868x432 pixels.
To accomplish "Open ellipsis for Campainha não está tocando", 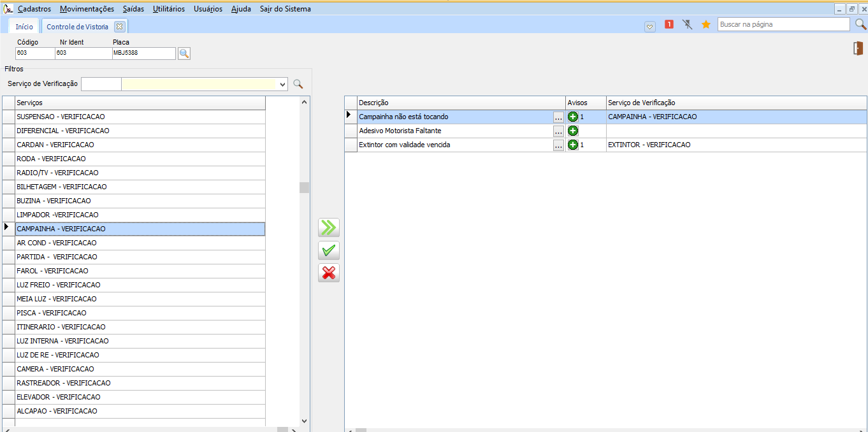I will tap(559, 117).
